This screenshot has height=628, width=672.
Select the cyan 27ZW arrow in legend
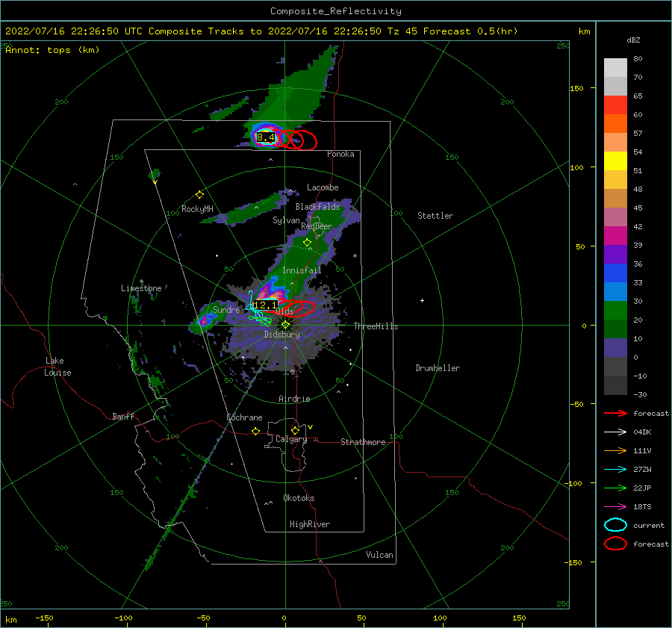coord(615,470)
